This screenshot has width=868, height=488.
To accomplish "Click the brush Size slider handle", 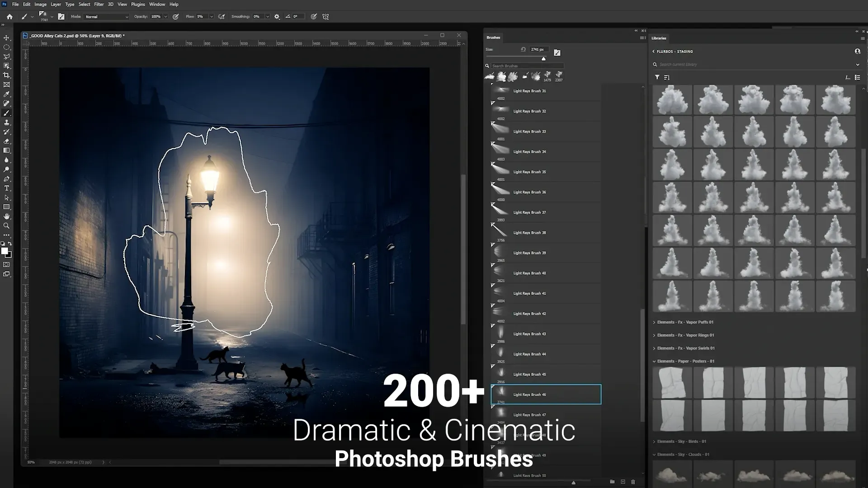I will click(x=543, y=59).
